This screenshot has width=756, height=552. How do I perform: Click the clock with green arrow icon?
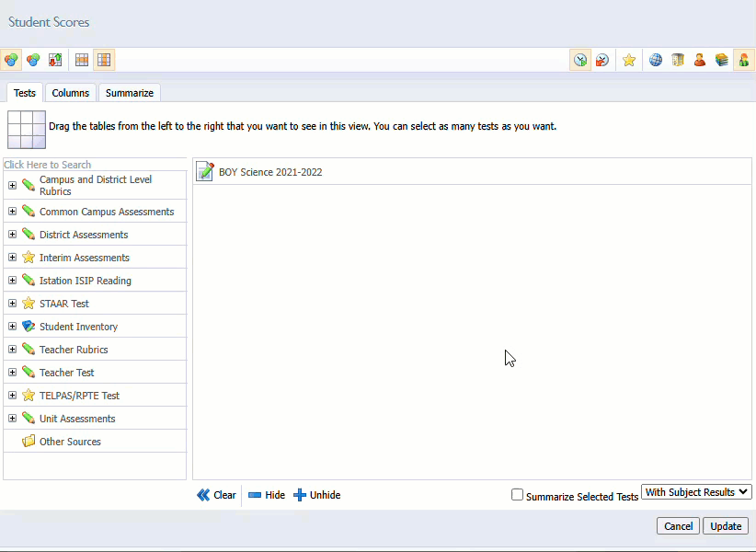pos(580,60)
